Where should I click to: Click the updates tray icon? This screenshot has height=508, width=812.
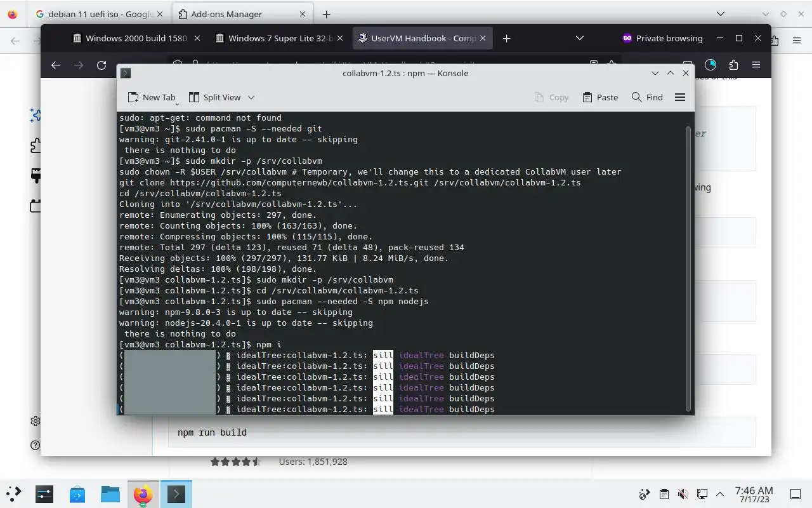645,494
